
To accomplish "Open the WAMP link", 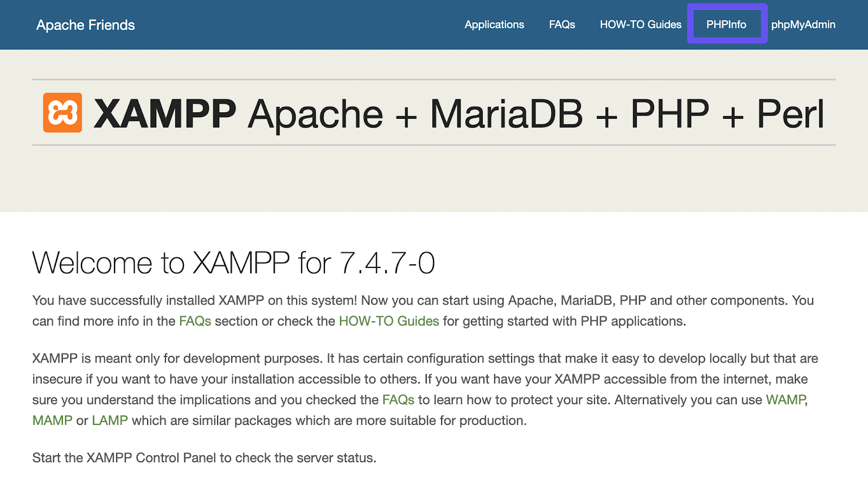I will click(785, 400).
